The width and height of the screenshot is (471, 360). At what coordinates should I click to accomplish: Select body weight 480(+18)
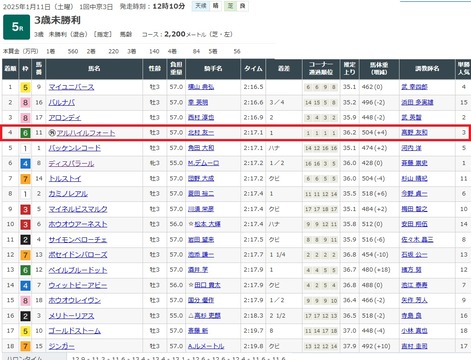(376, 270)
